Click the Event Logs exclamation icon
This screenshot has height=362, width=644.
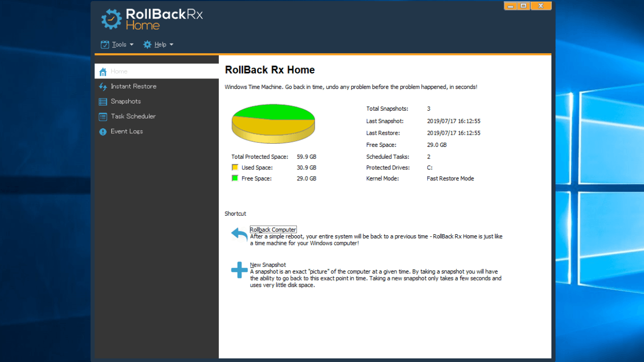point(103,132)
